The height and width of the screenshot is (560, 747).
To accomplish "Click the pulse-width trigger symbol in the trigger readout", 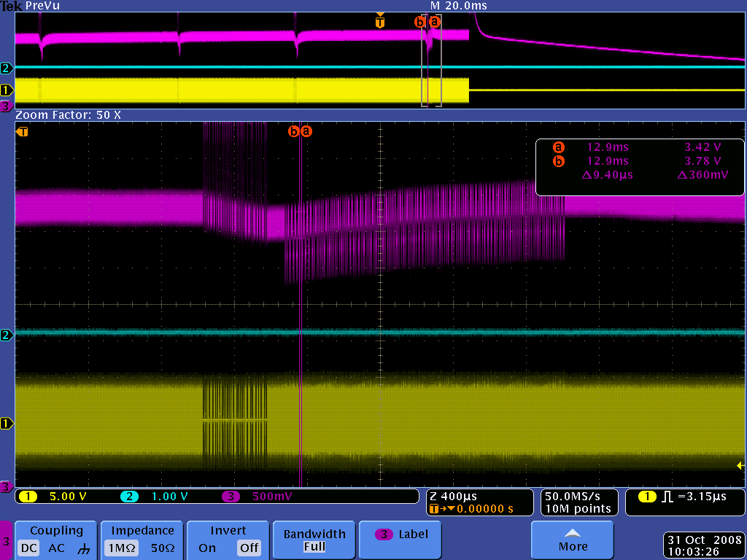I will tap(667, 497).
